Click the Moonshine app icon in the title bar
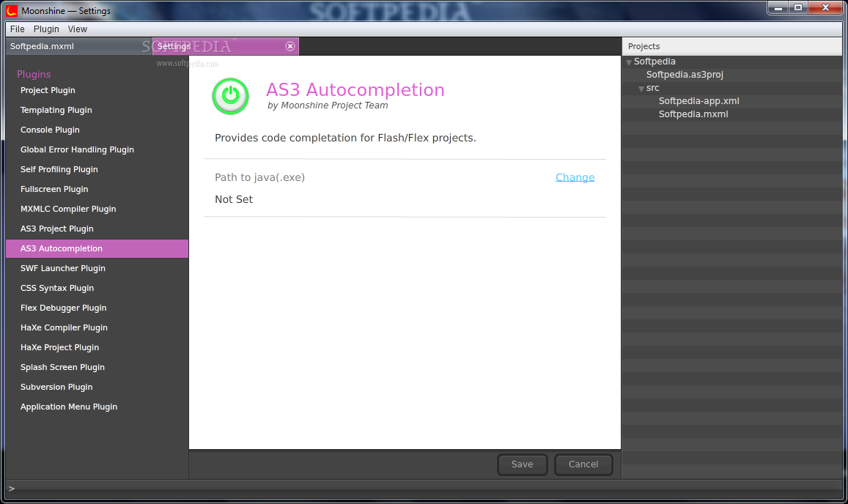848x504 pixels. coord(12,10)
